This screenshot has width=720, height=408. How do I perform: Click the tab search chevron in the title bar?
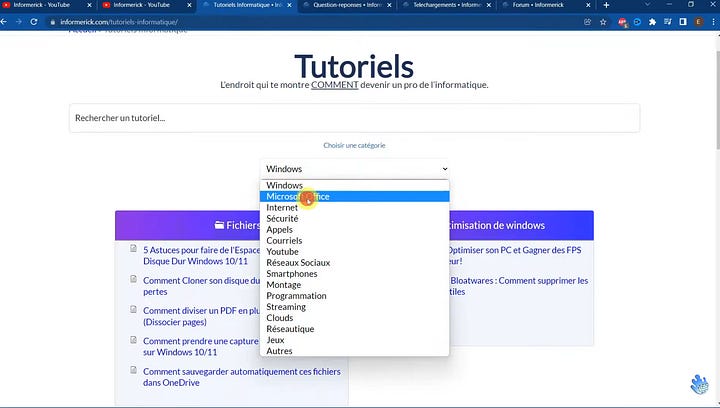[647, 5]
